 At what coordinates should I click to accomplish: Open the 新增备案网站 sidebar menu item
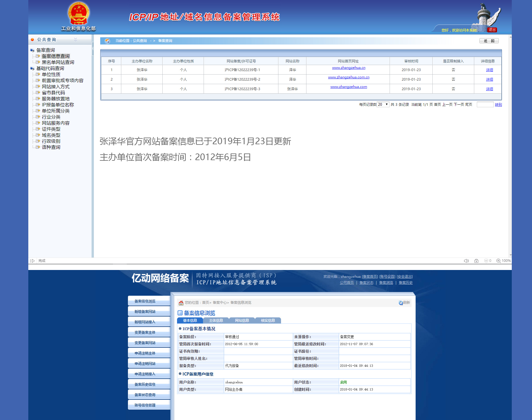(145, 312)
